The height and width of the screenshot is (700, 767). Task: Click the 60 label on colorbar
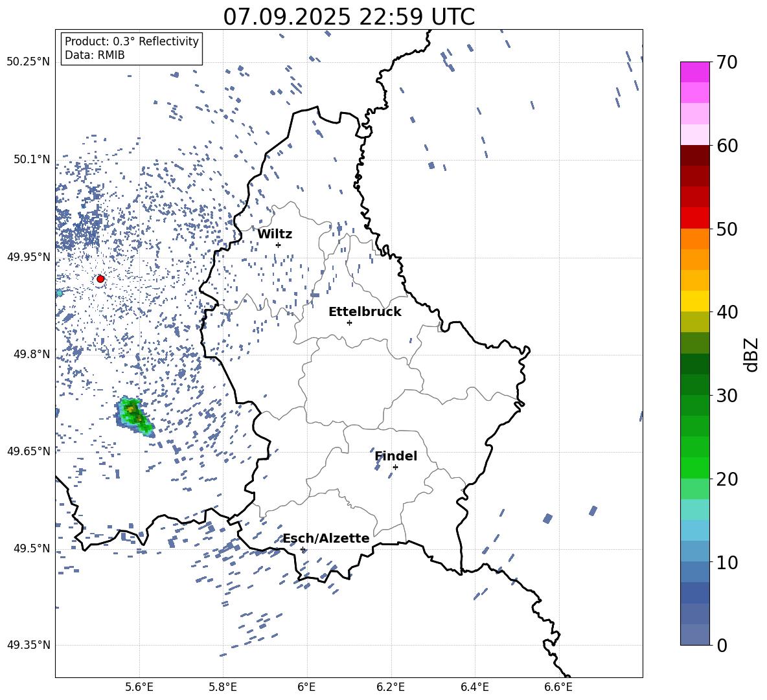pos(727,146)
